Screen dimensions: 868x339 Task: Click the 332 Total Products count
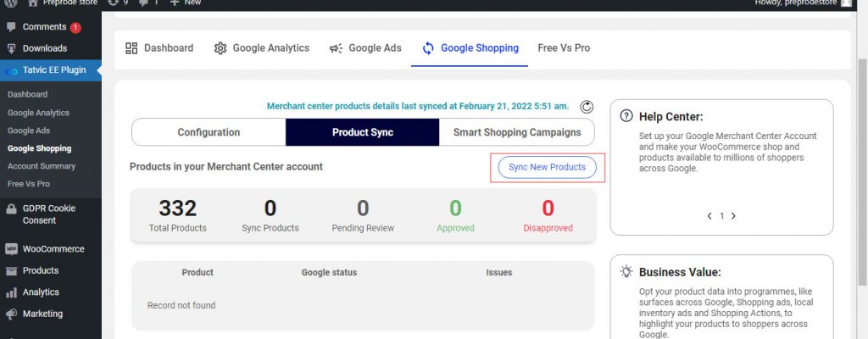click(178, 208)
